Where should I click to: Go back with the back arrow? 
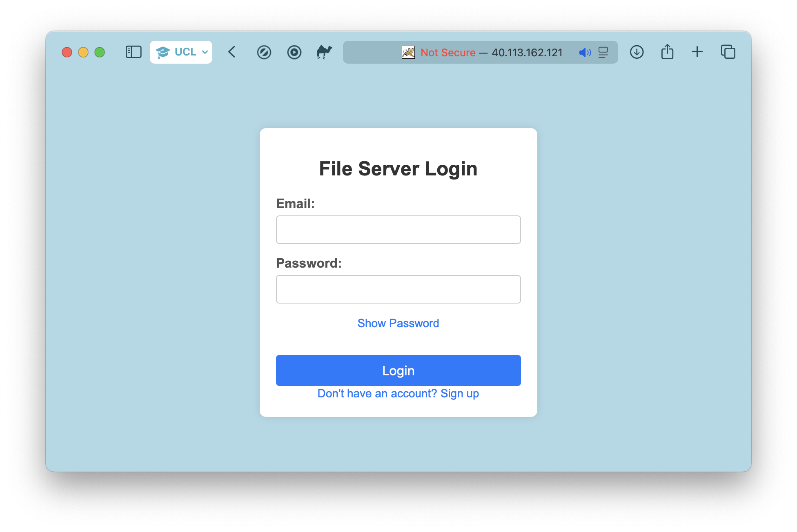tap(232, 52)
